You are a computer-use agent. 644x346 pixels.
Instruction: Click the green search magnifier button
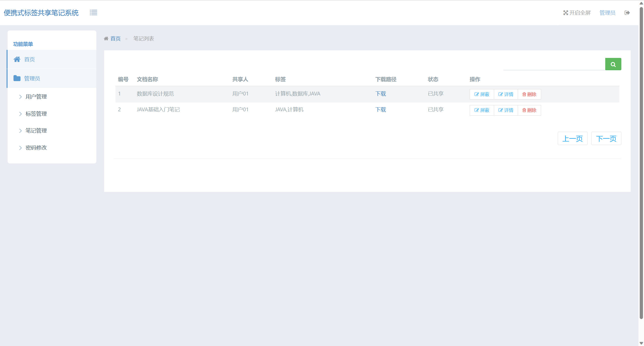pos(613,64)
